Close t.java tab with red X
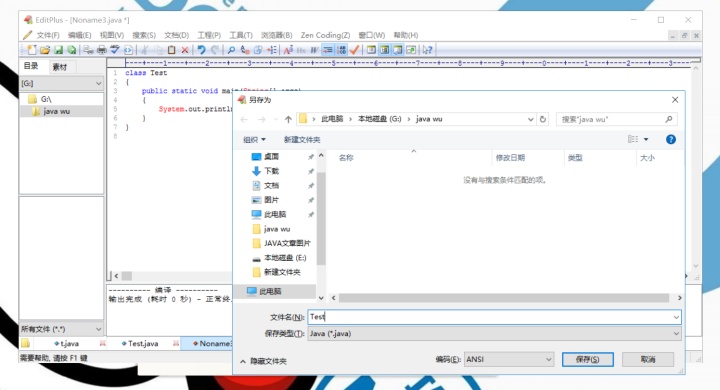The image size is (720, 390). (102, 343)
